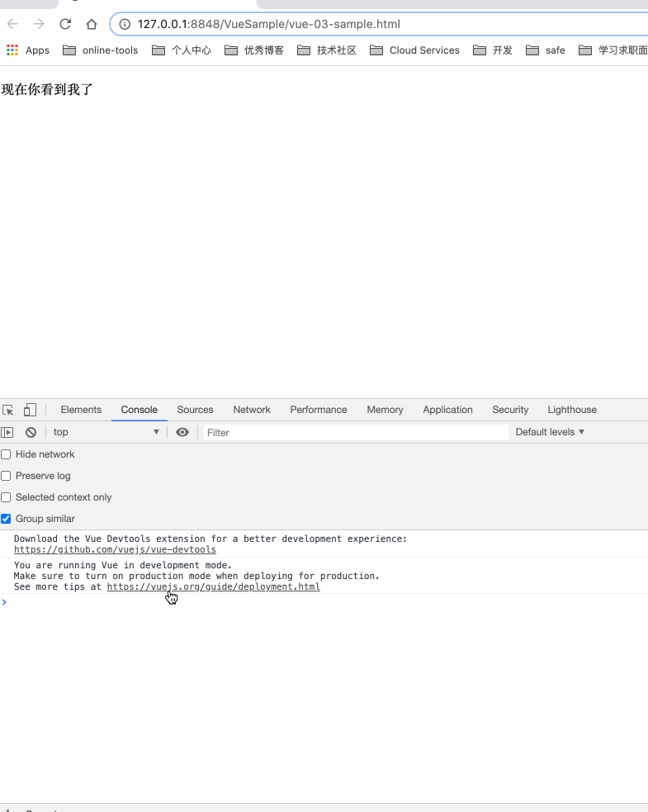Open the 开发 bookmark folder

[x=493, y=50]
